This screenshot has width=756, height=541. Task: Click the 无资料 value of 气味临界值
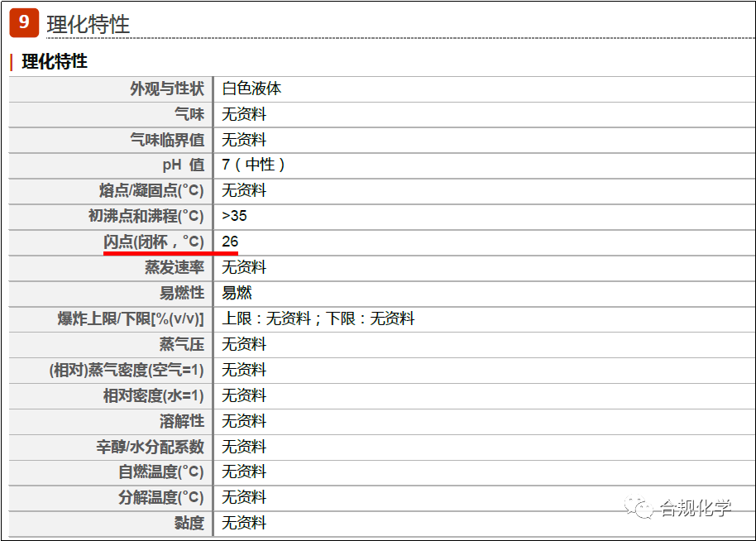pyautogui.click(x=244, y=140)
